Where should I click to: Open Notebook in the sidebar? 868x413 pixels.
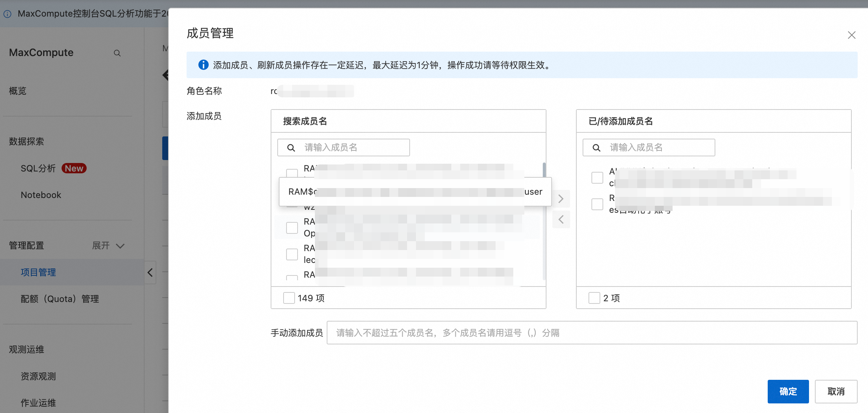tap(41, 195)
